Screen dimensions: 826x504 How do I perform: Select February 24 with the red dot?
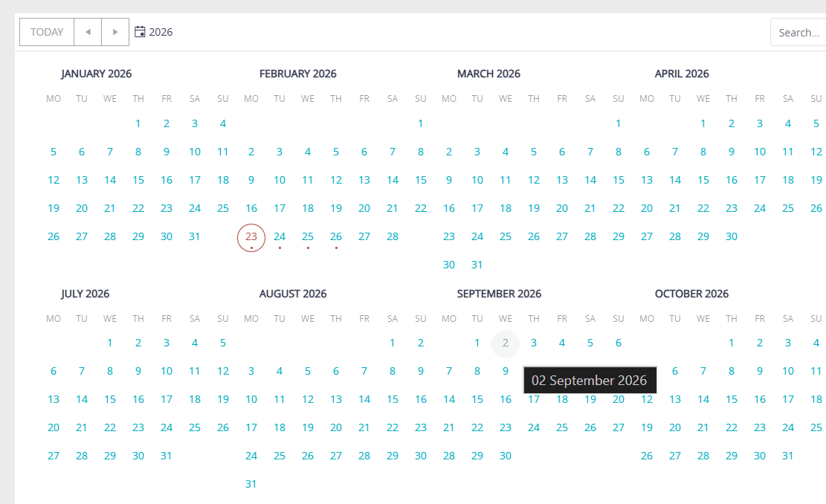[x=280, y=237]
